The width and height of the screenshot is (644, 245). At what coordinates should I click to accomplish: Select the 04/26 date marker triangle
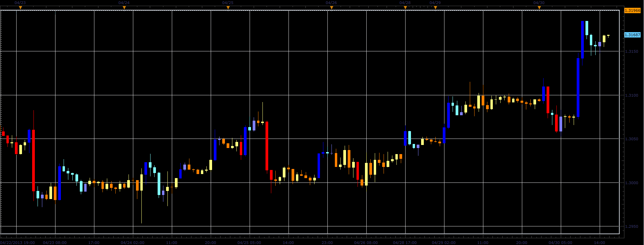[331, 8]
